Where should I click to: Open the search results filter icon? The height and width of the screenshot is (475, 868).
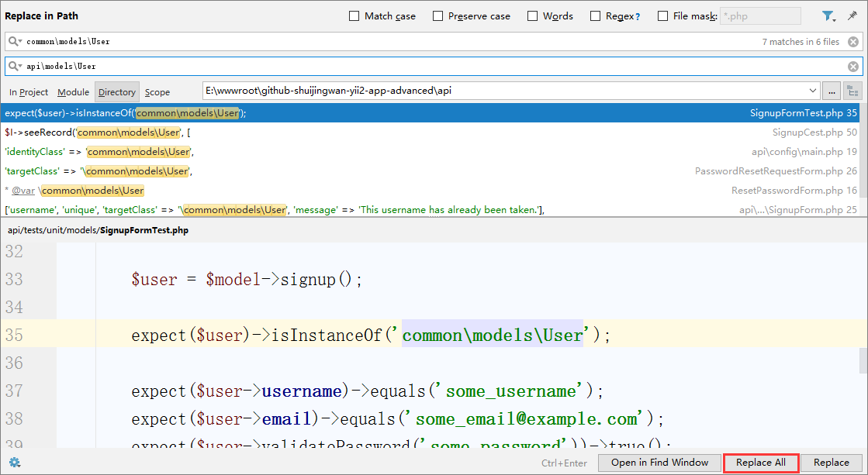tap(828, 15)
